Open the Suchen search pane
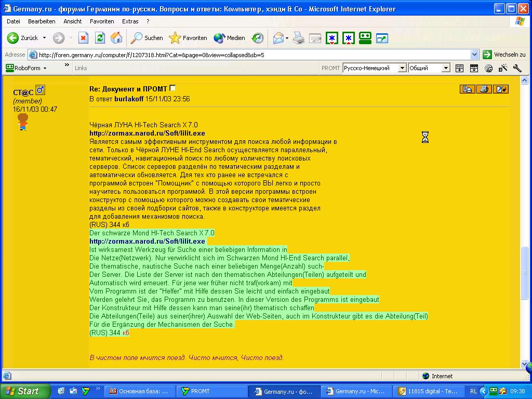 [147, 38]
